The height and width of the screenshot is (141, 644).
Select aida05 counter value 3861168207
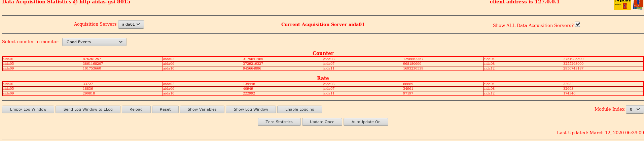pos(93,64)
